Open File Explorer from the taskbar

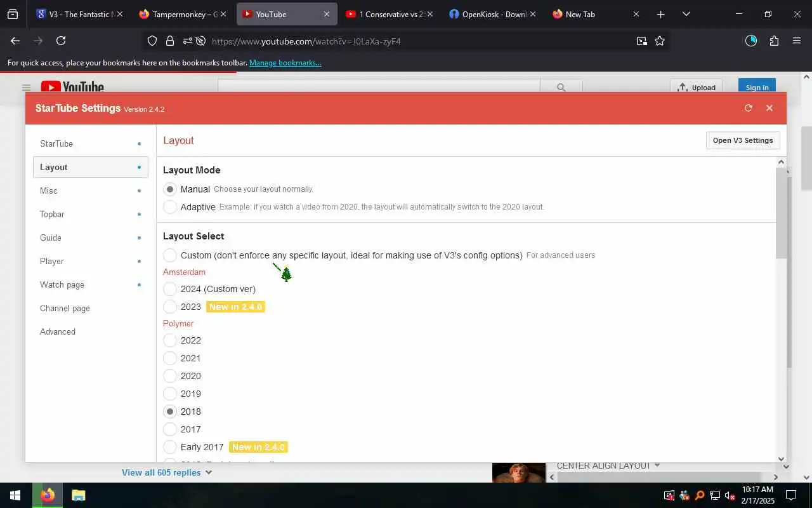point(78,495)
